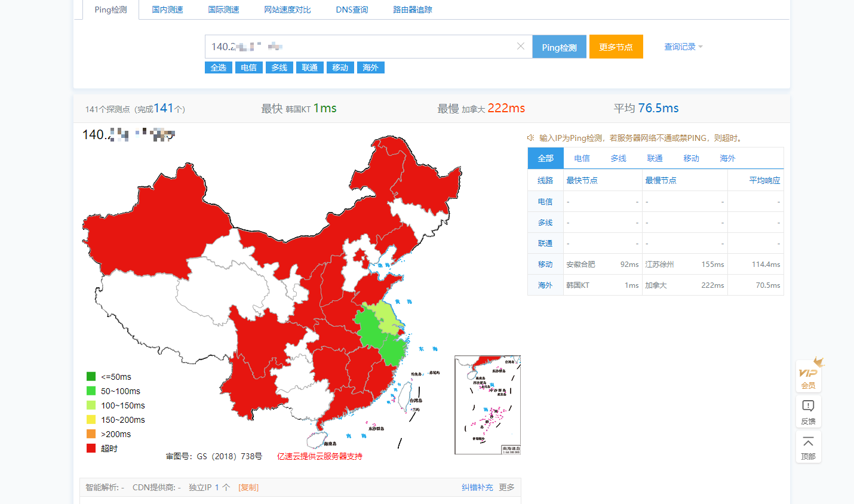Switch to the 国内测速 tab
This screenshot has height=504, width=854.
click(167, 10)
